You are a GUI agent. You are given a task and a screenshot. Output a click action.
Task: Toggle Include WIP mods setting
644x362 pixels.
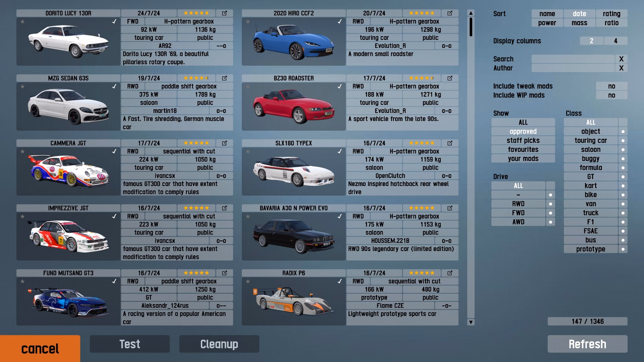coord(611,95)
